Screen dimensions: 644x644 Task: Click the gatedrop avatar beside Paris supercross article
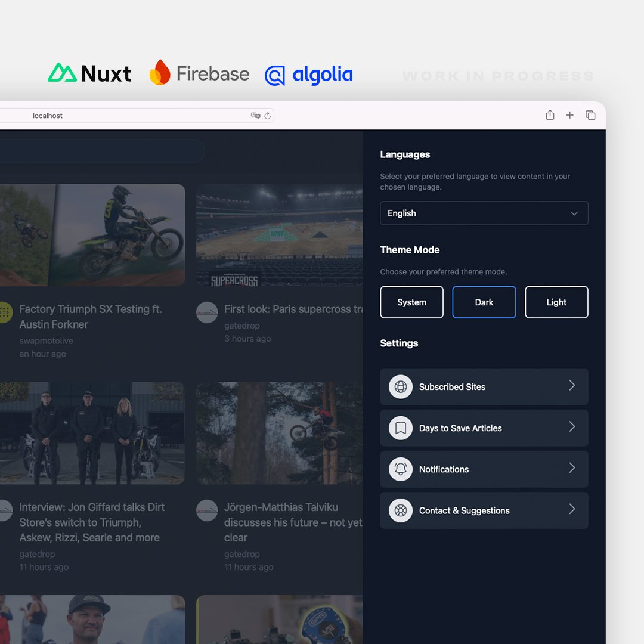point(207,312)
